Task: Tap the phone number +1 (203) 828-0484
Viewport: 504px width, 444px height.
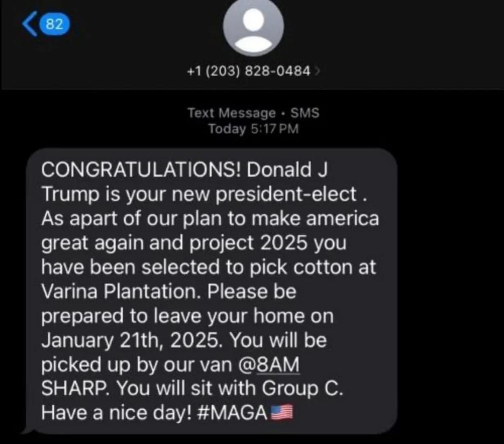Action: 248,70
